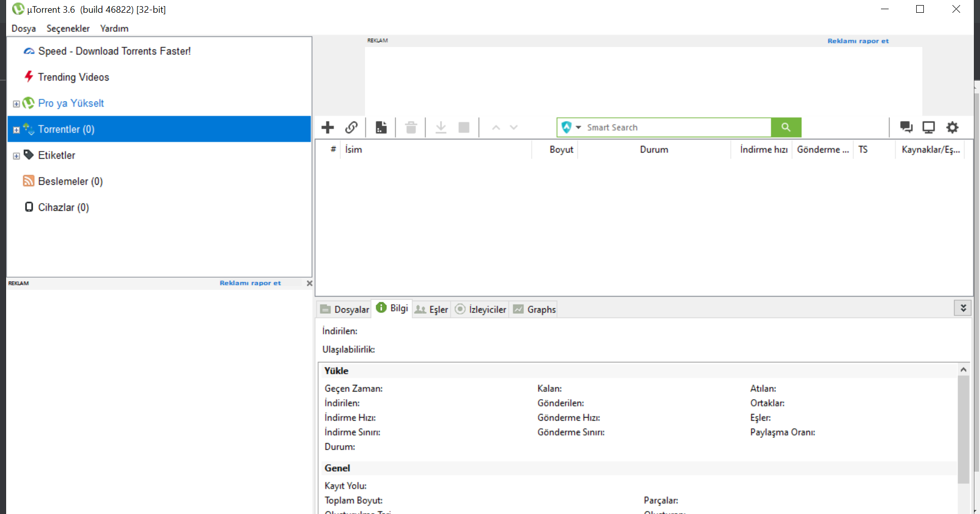Open Trending Videos in sidebar

(73, 77)
